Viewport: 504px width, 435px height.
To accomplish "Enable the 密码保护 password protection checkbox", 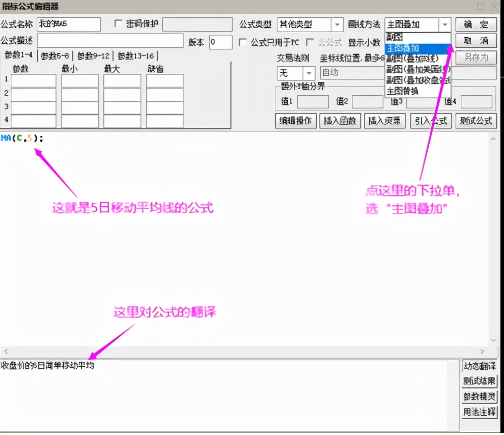I will (118, 23).
